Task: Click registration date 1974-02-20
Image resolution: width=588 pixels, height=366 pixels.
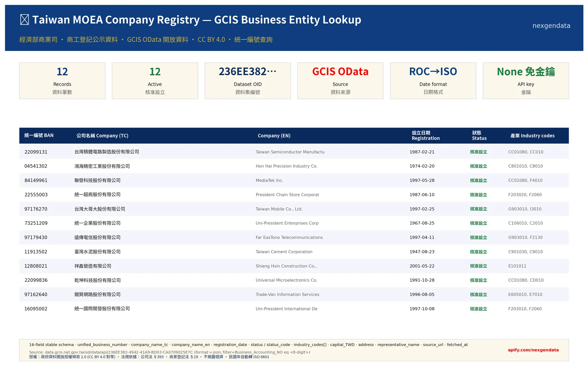Action: pyautogui.click(x=422, y=166)
